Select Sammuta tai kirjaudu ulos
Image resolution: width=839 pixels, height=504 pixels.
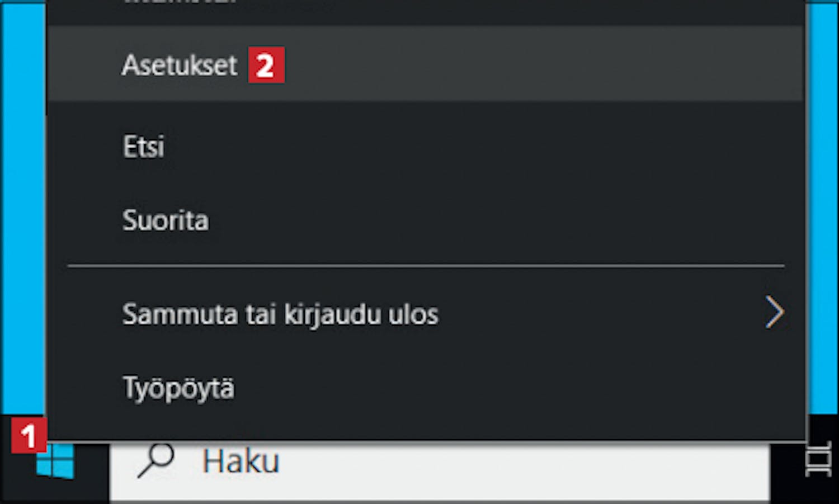click(x=280, y=314)
